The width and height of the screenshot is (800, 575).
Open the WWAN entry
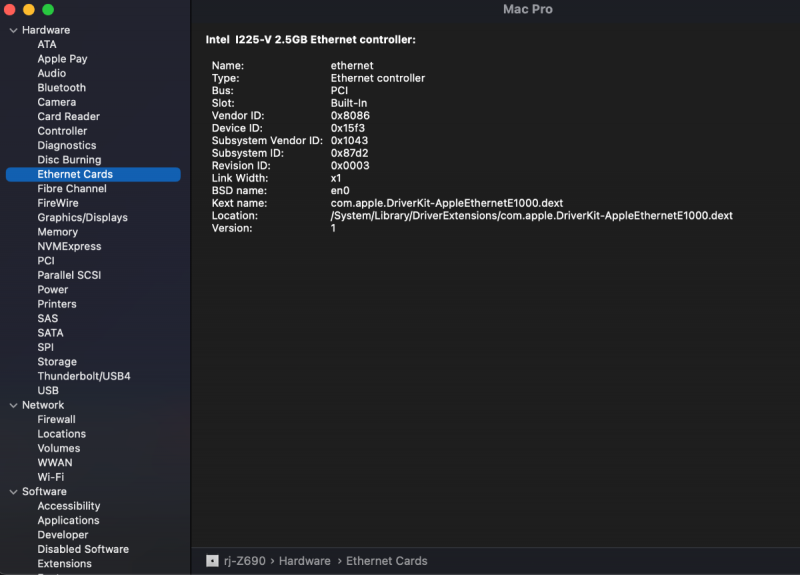55,463
